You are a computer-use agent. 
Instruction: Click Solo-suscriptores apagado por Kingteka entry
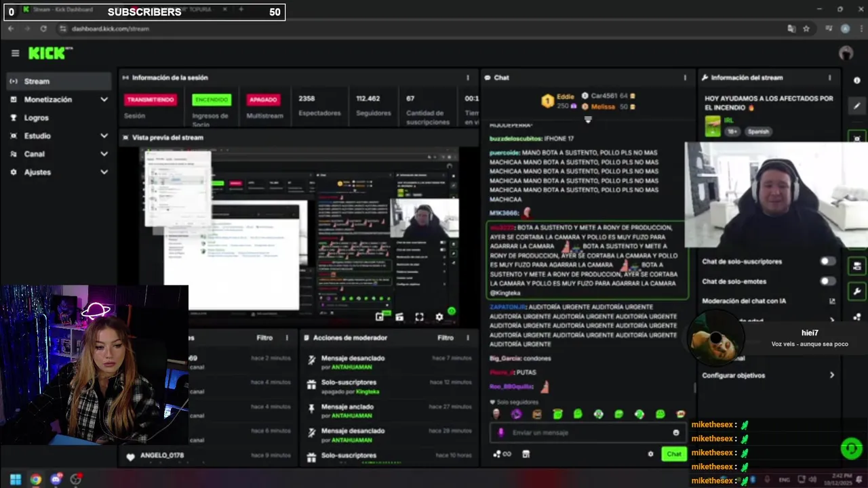tap(389, 387)
